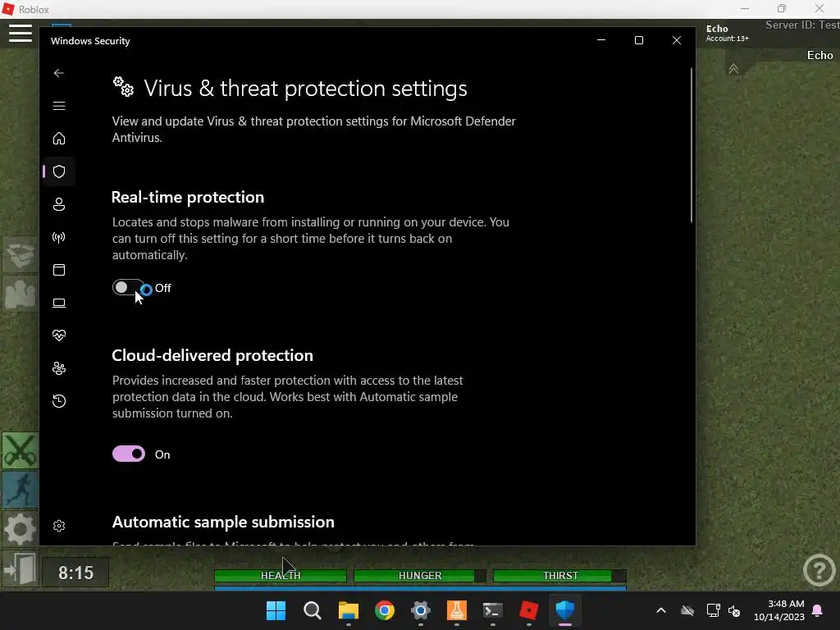This screenshot has width=840, height=630.
Task: Open taskbar Search
Action: pyautogui.click(x=312, y=610)
